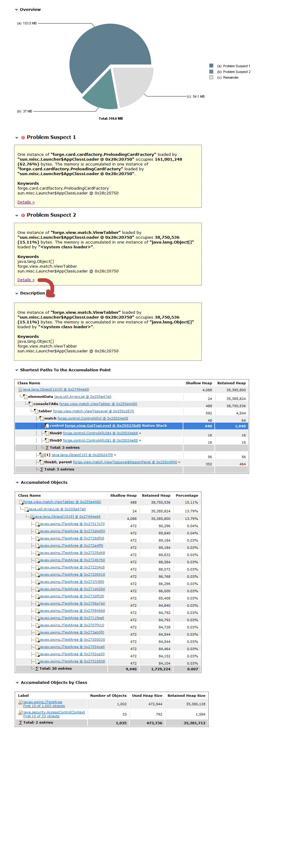Collapse the Accumulated Objects section
Image resolution: width=304 pixels, height=868 pixels.
coord(17,483)
